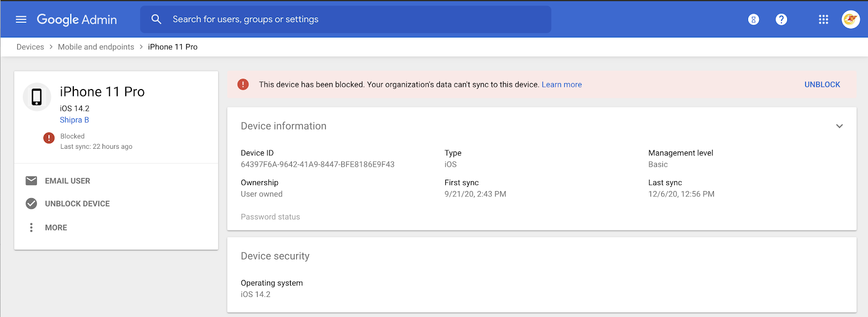
Task: Click the Device security section header
Action: (275, 256)
